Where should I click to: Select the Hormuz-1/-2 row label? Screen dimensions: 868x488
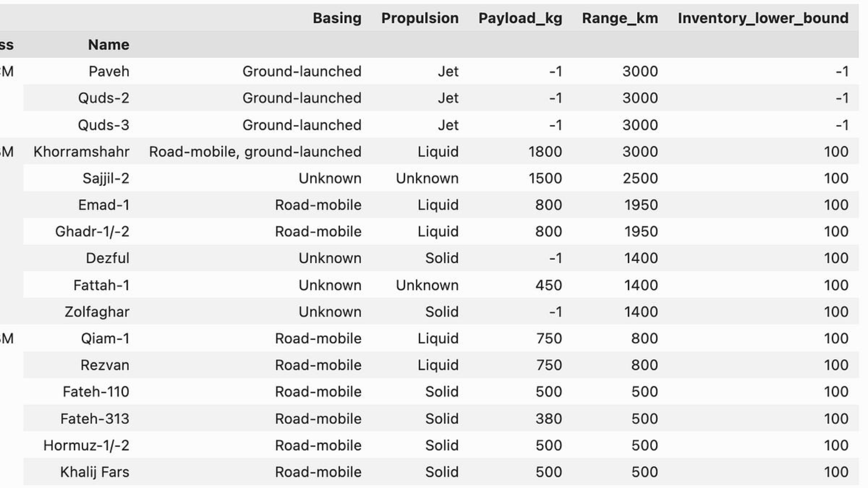pos(86,445)
